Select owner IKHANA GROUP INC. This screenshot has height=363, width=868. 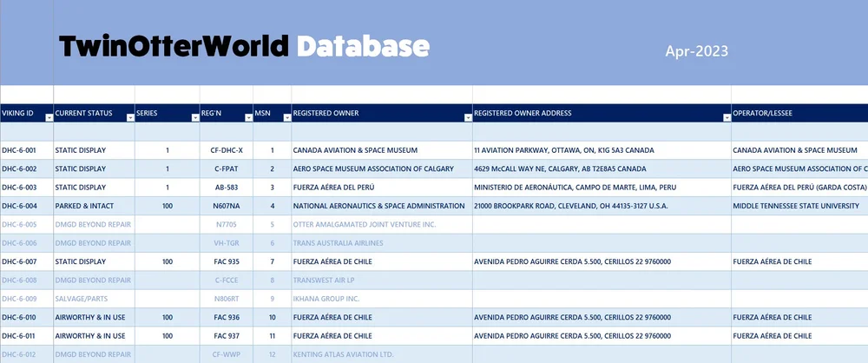(x=382, y=299)
